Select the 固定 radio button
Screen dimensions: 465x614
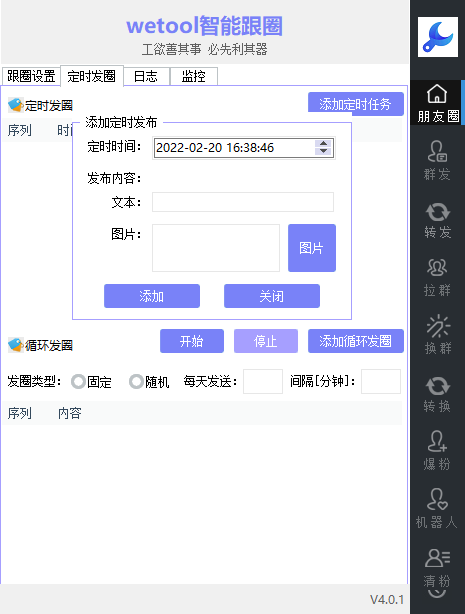tap(78, 381)
